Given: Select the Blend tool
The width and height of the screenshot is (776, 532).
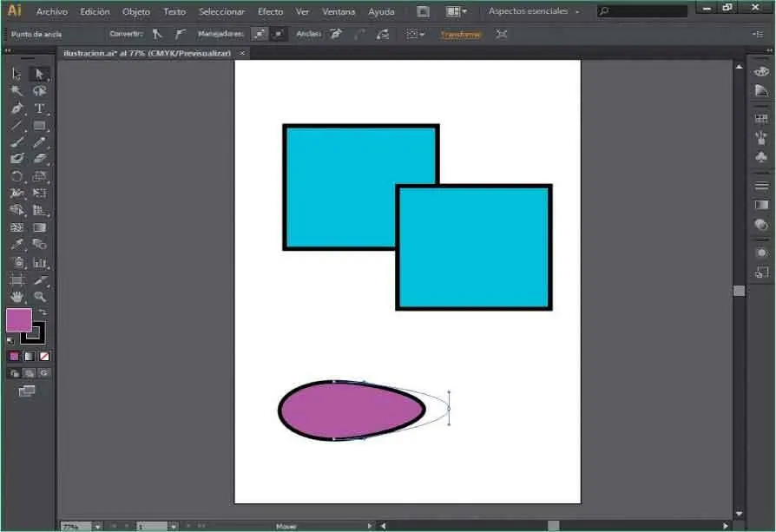Looking at the screenshot, I should click(39, 245).
